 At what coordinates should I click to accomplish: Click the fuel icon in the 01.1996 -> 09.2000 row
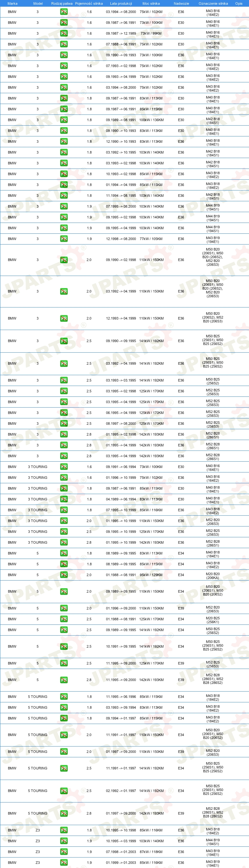click(x=64, y=608)
